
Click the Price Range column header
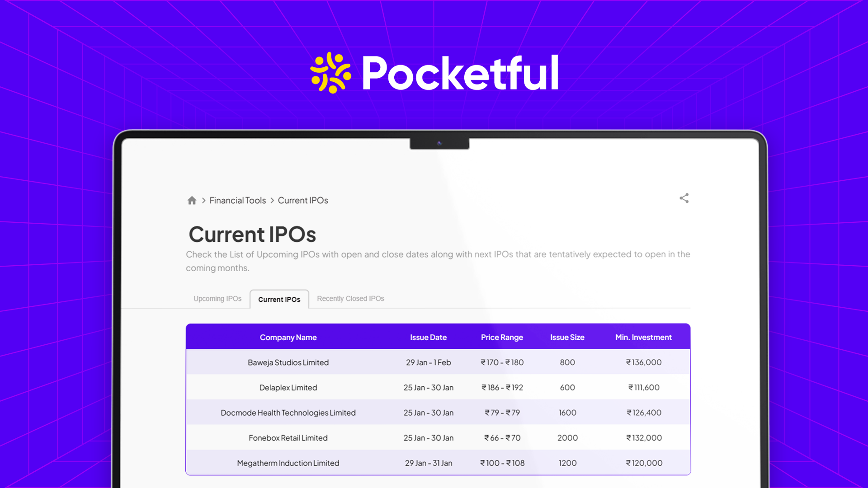pyautogui.click(x=502, y=337)
